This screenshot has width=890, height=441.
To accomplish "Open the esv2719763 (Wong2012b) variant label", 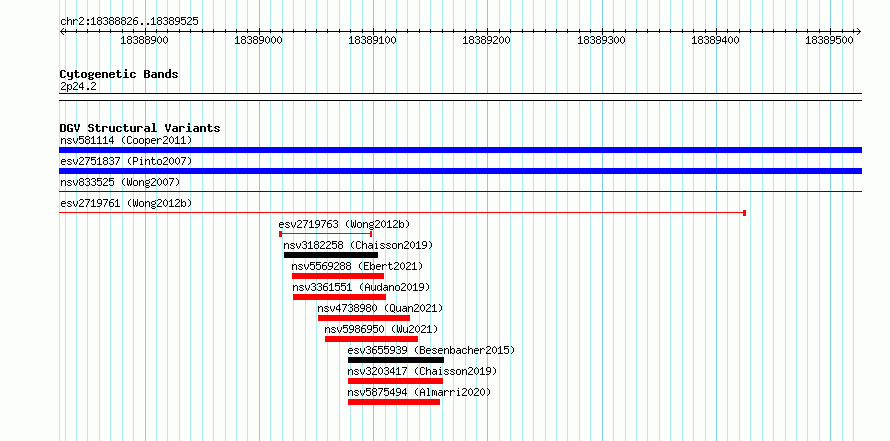I will [344, 224].
